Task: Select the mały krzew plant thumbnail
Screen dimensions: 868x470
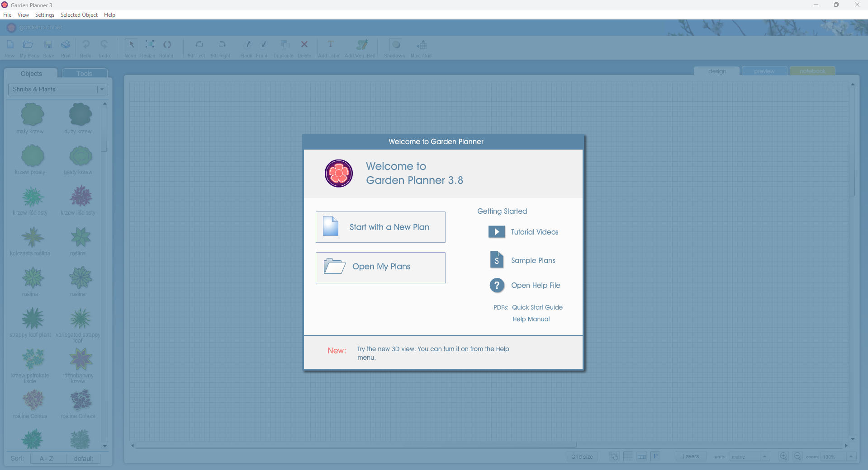Action: (33, 114)
